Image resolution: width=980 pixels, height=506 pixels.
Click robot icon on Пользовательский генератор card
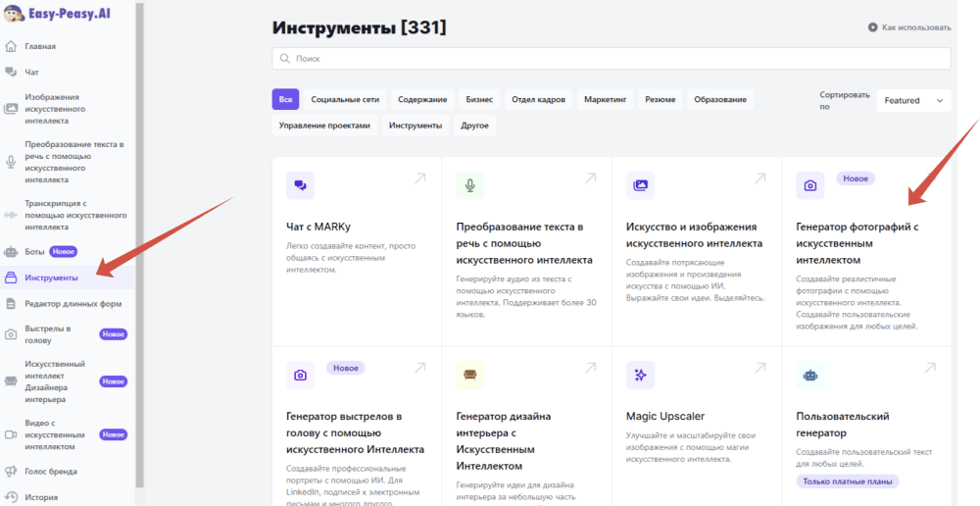(810, 375)
